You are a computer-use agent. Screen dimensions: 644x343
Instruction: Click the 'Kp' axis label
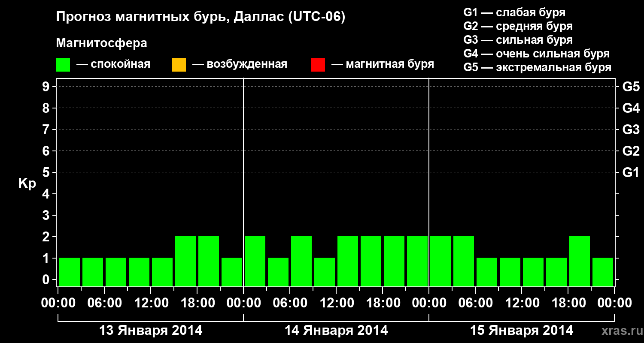pos(27,183)
